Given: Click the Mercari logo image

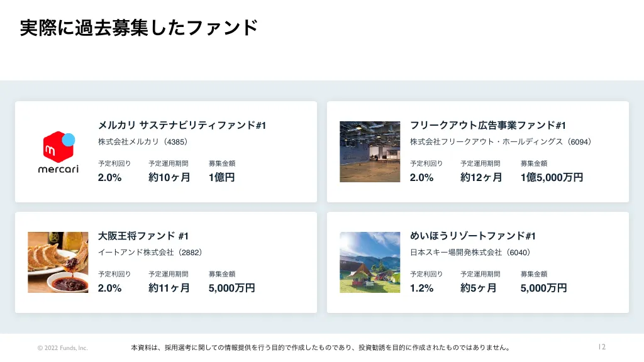Looking at the screenshot, I should (58, 152).
